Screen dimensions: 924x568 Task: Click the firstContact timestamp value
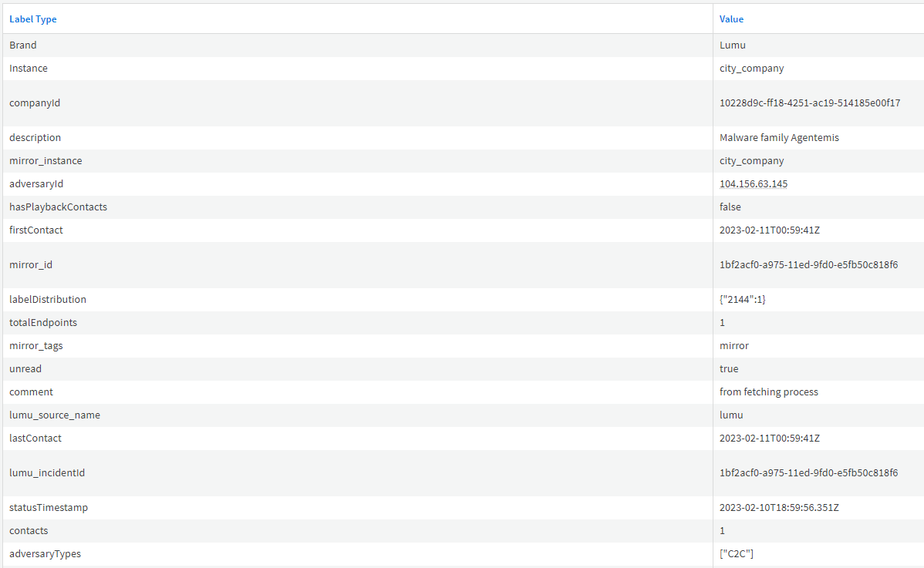[769, 230]
